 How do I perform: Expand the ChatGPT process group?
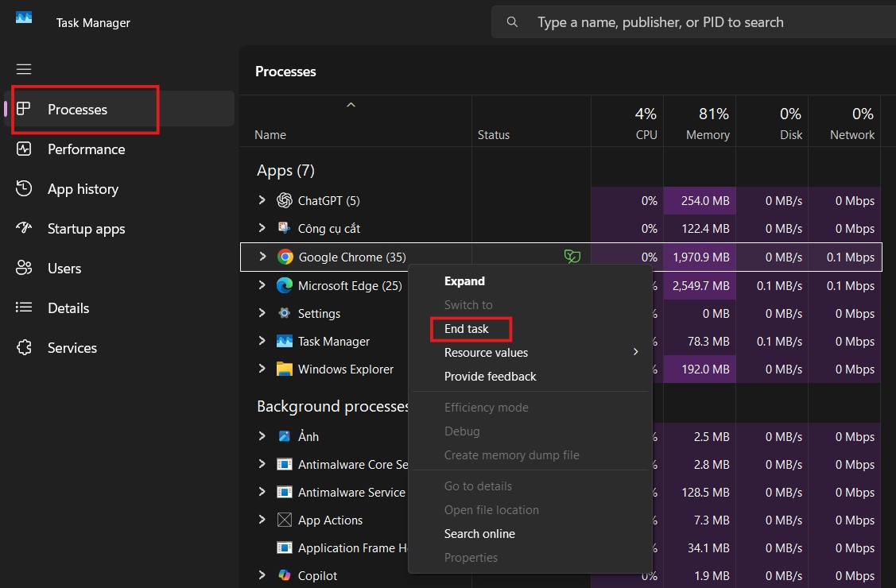(262, 200)
